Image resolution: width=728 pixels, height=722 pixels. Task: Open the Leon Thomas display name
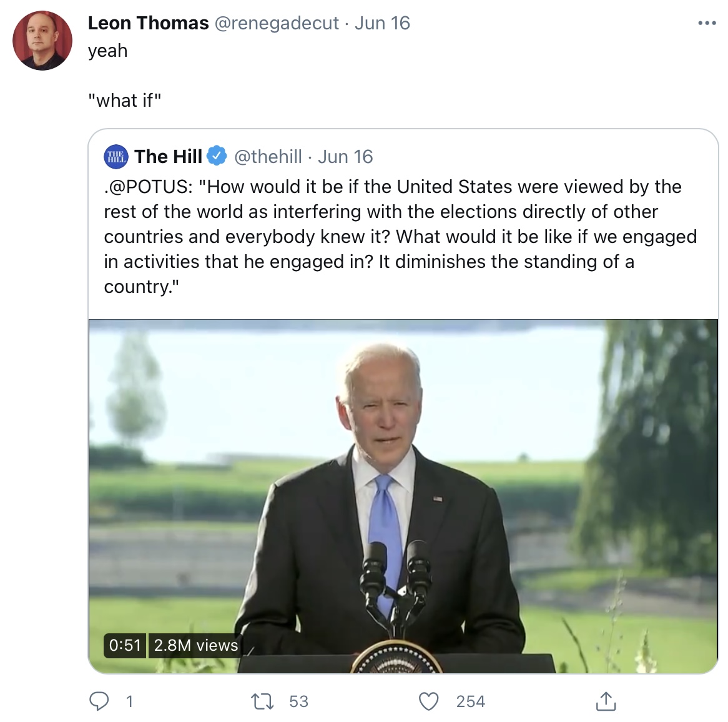pyautogui.click(x=148, y=23)
